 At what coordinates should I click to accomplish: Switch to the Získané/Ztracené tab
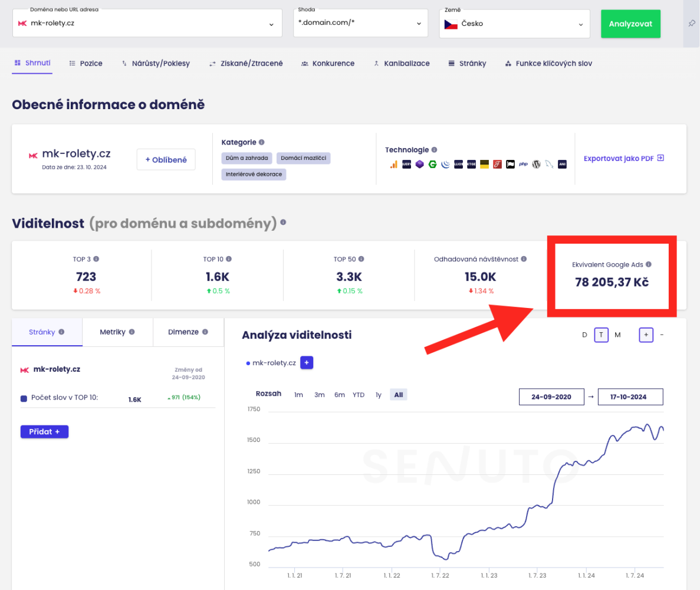coord(246,63)
